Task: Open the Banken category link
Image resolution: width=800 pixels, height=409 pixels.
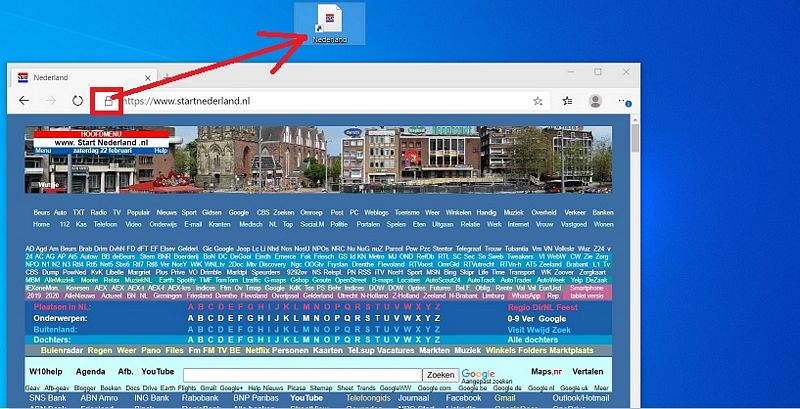Action: [x=603, y=213]
